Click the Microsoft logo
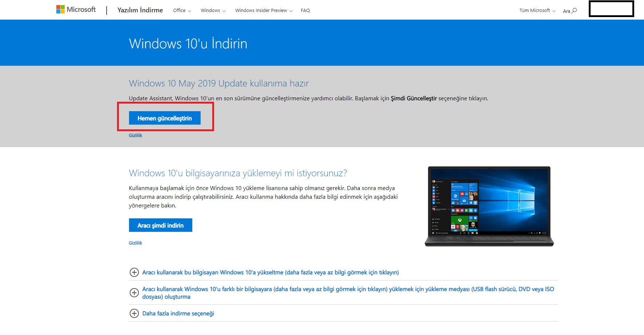Viewport: 644px width, 335px height. click(76, 9)
